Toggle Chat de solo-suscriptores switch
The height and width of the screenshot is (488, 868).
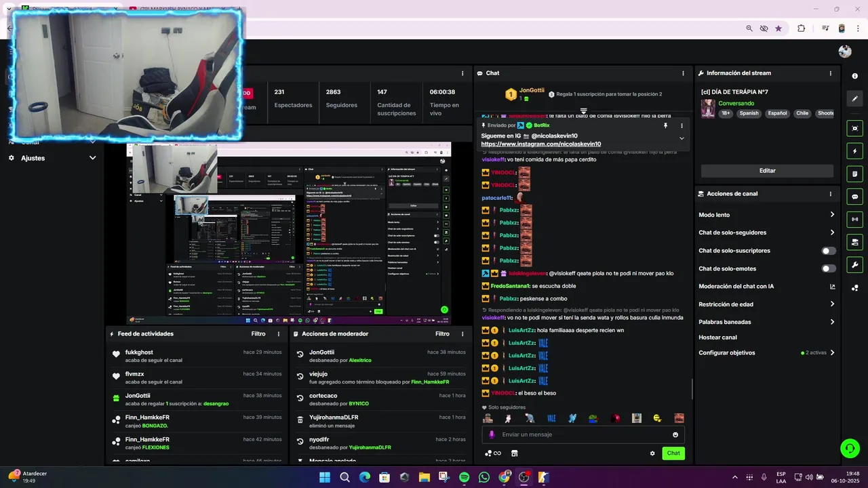[x=829, y=251]
